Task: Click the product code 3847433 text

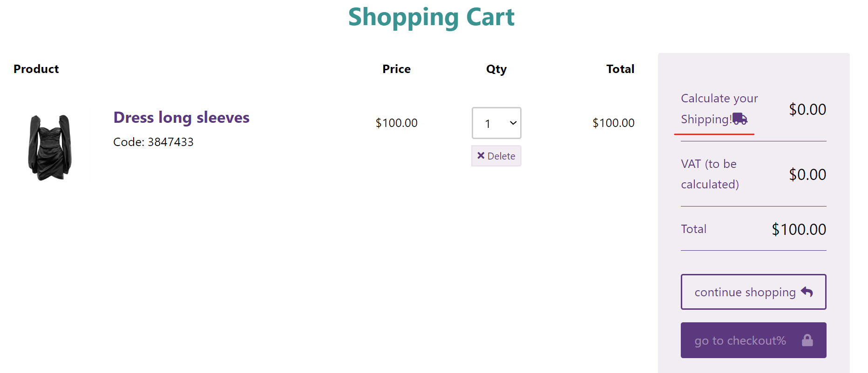Action: click(x=153, y=142)
